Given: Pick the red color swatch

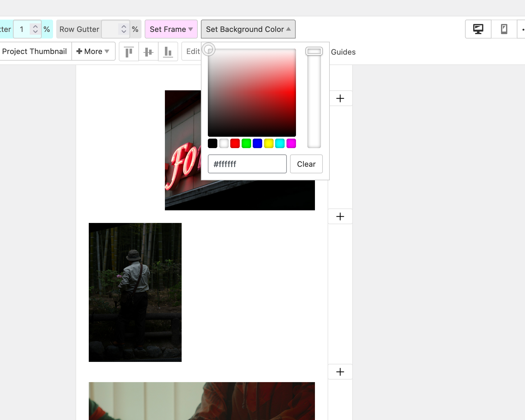Looking at the screenshot, I should [235, 143].
